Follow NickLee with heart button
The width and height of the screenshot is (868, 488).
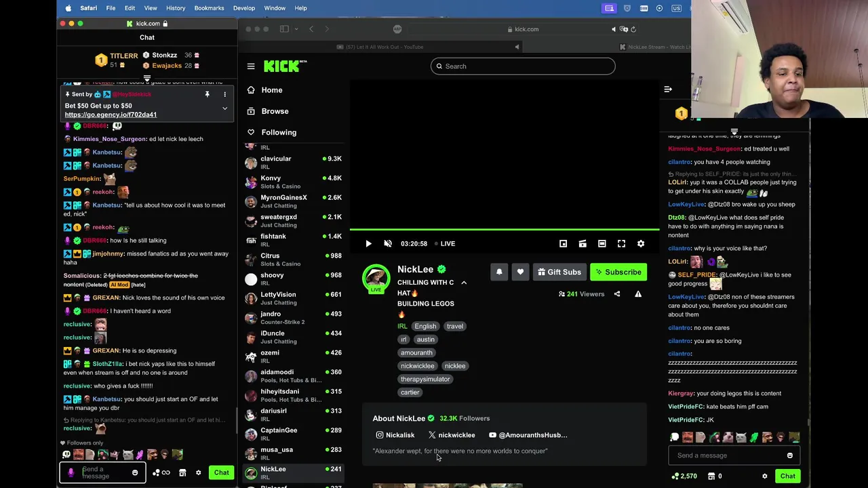tap(520, 272)
